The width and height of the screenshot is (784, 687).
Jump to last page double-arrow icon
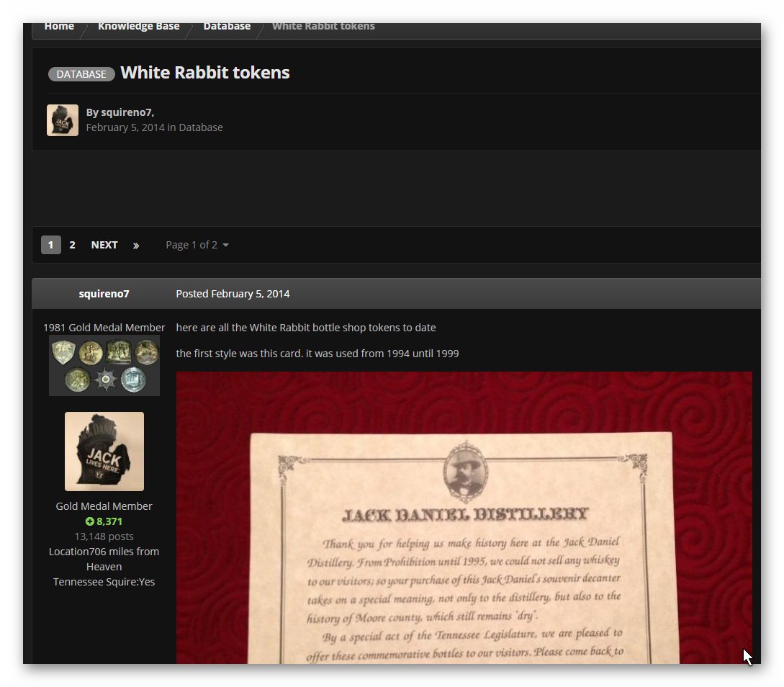pos(136,246)
